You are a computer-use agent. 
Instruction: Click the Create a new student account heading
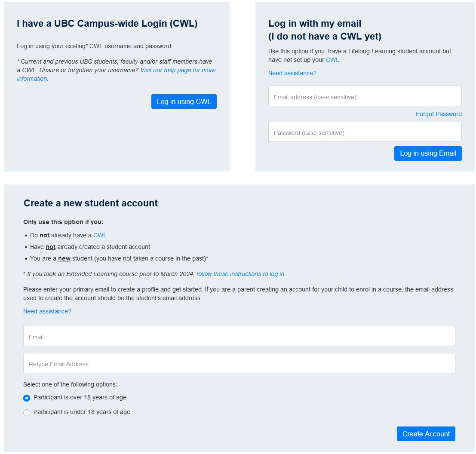tap(91, 203)
